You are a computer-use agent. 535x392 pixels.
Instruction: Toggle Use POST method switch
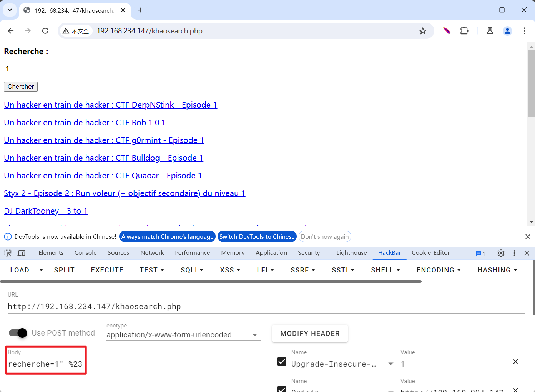click(18, 333)
